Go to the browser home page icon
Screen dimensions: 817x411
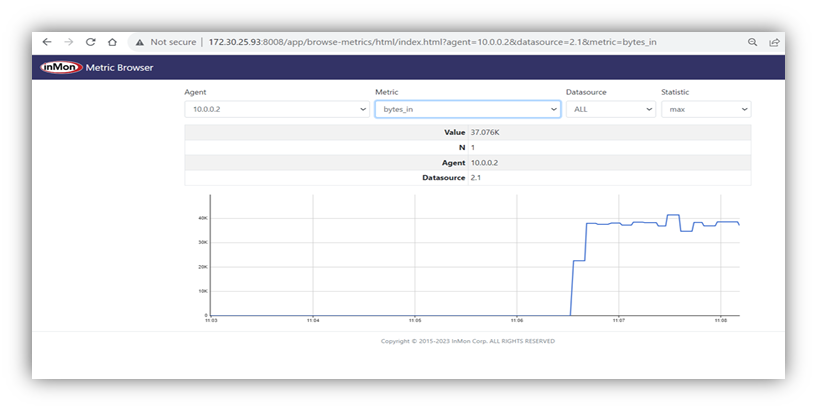pos(112,43)
